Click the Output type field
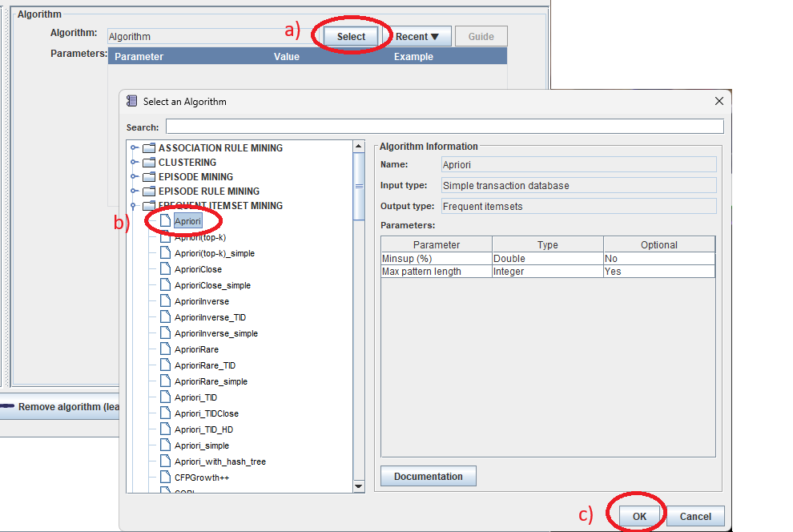Viewport: 793px width, 532px height. pyautogui.click(x=578, y=206)
